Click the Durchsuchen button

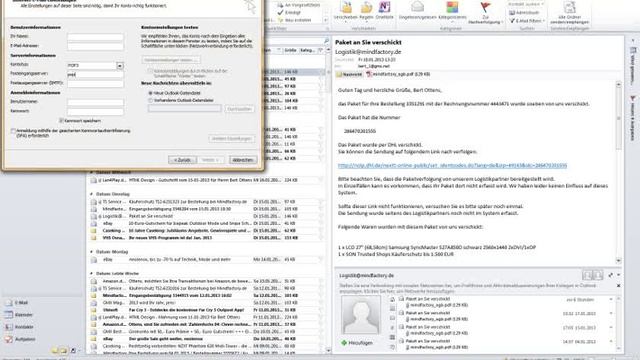[239, 109]
